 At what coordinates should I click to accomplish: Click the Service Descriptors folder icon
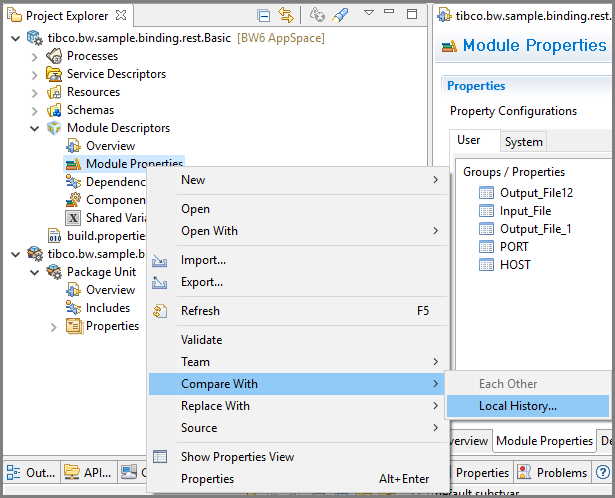pos(54,74)
